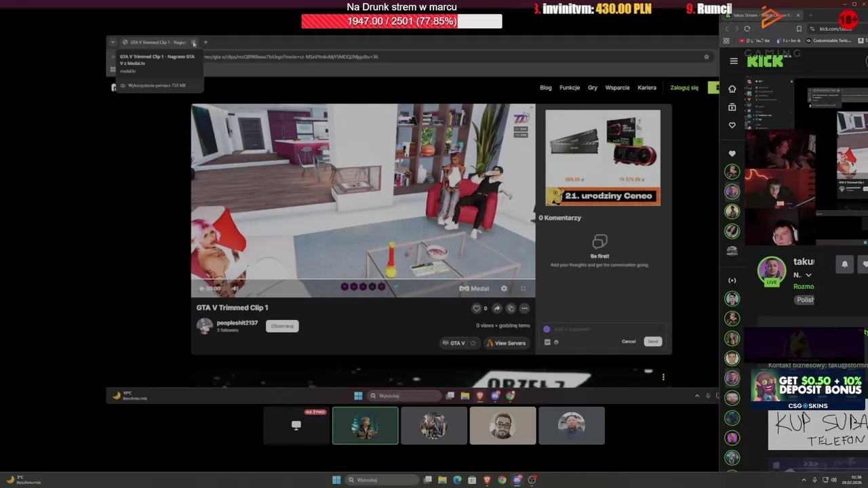Send the comment with Send button
The width and height of the screenshot is (868, 488).
pyautogui.click(x=652, y=342)
